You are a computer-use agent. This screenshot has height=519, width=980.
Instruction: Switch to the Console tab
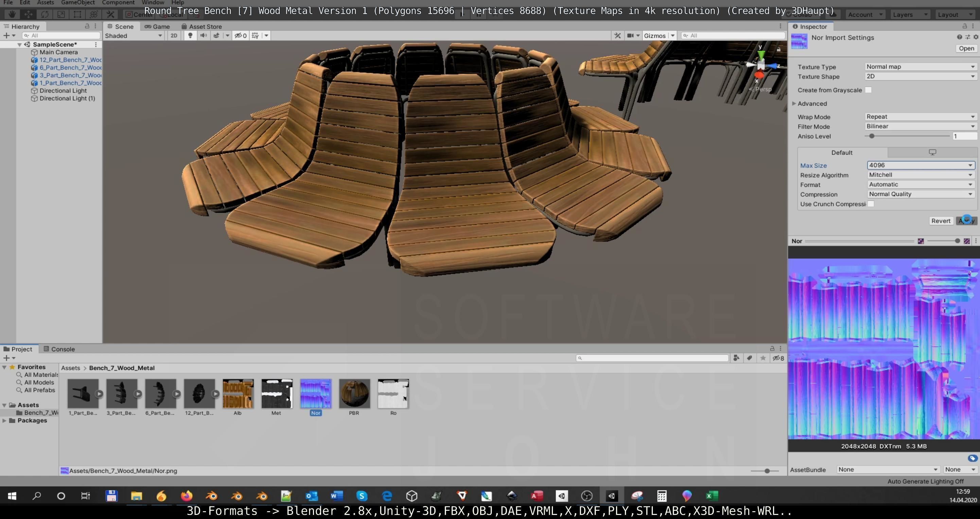[x=59, y=349]
